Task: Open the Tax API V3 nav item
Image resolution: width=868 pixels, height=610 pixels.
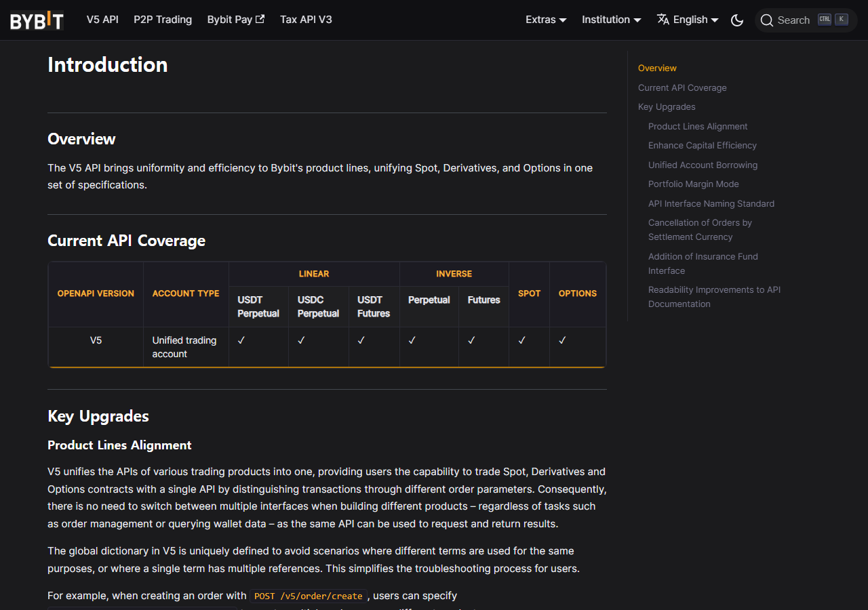Action: coord(306,20)
